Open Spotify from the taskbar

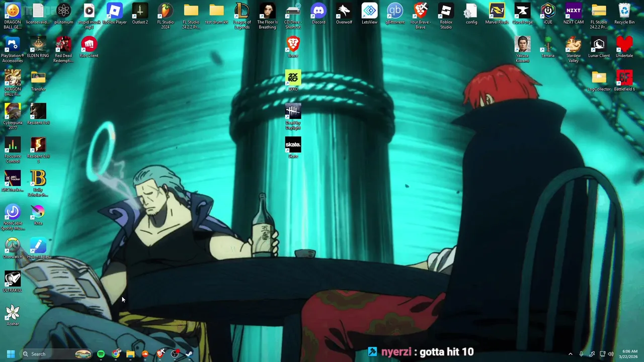(101, 354)
